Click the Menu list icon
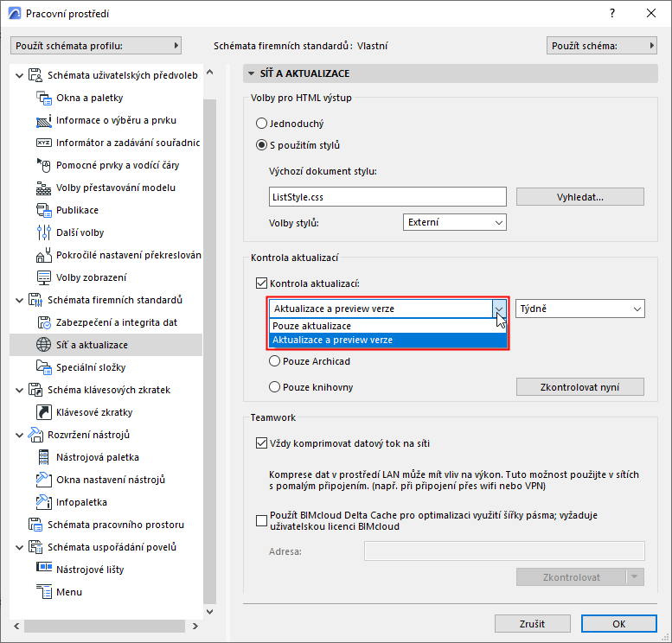 pyautogui.click(x=44, y=592)
